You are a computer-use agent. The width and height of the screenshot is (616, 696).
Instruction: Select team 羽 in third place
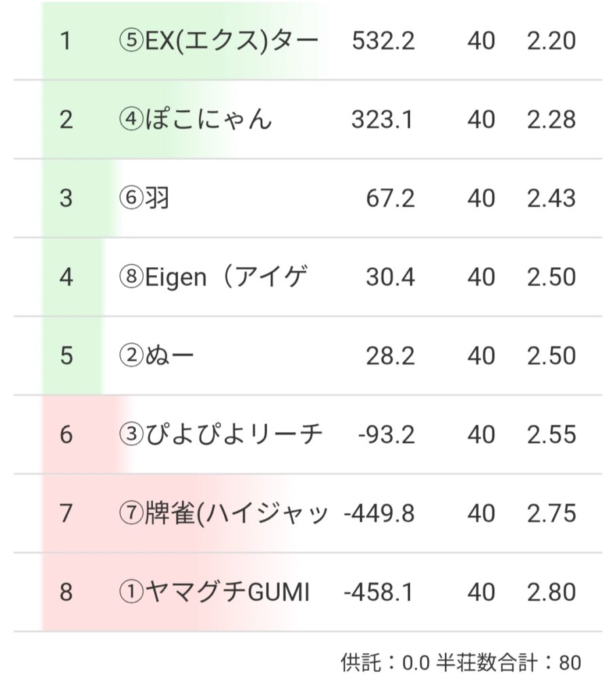(144, 199)
